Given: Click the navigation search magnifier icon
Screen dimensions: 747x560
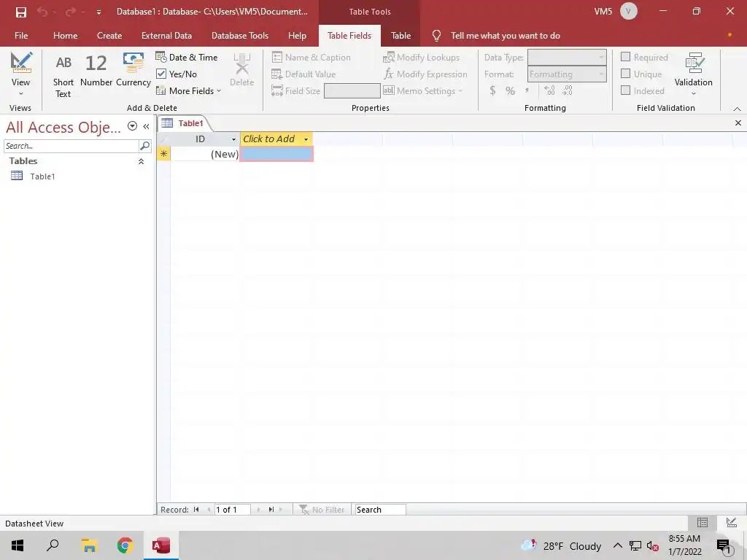Looking at the screenshot, I should (x=145, y=146).
